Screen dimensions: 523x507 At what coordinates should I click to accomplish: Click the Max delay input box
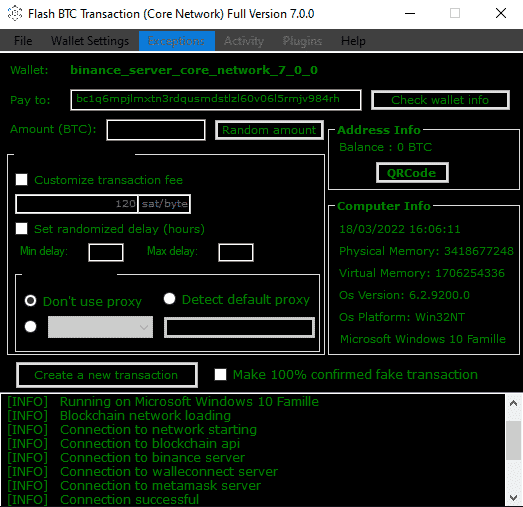point(236,252)
